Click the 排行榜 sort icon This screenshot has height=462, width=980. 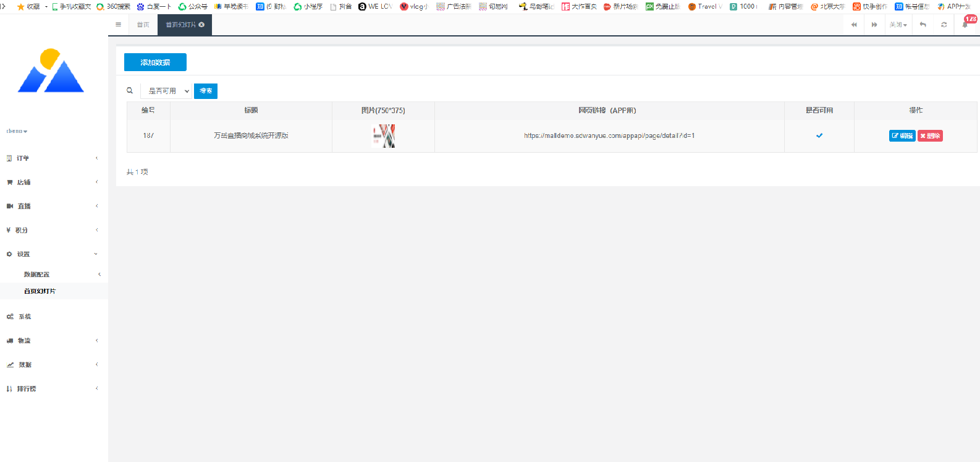(x=9, y=389)
